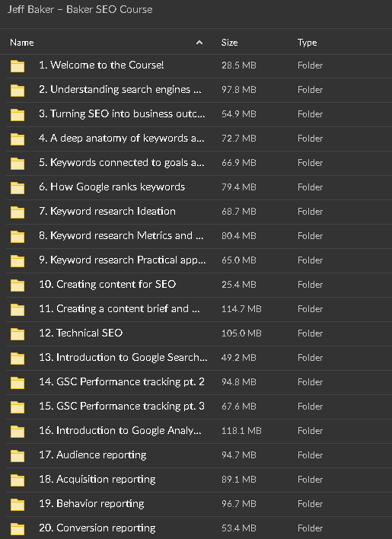Click folder icon for '11. Creating a content brief'

tap(18, 310)
